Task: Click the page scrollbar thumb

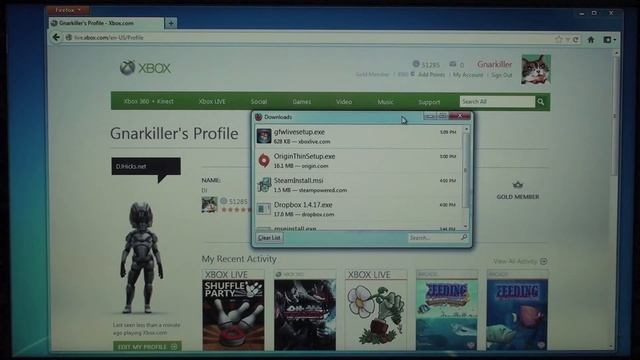Action: (616, 117)
